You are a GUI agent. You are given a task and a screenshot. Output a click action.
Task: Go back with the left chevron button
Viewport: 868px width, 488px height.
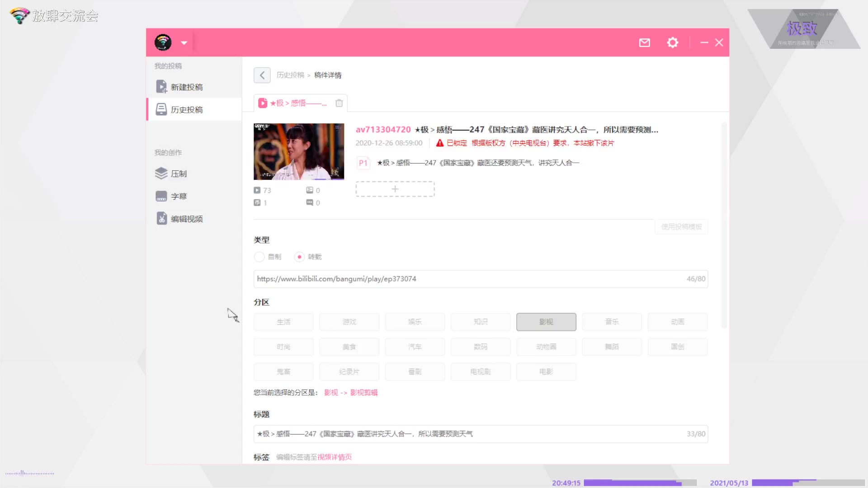click(262, 75)
